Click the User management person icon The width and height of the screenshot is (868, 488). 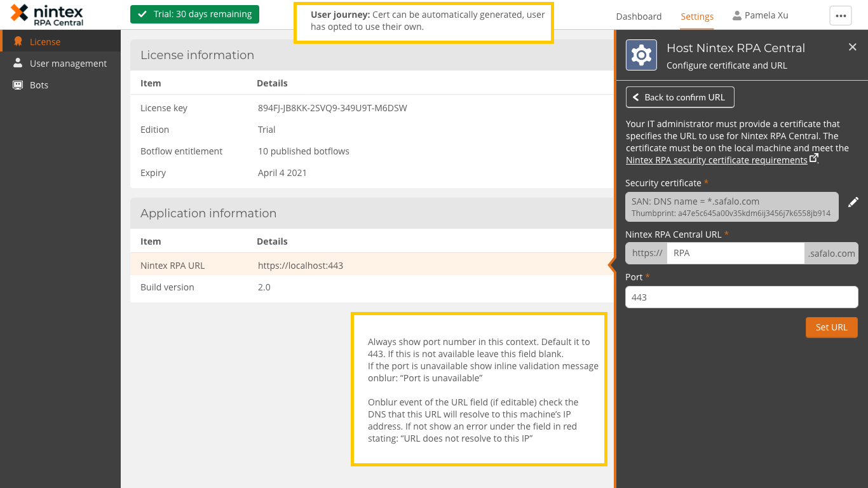(x=18, y=64)
